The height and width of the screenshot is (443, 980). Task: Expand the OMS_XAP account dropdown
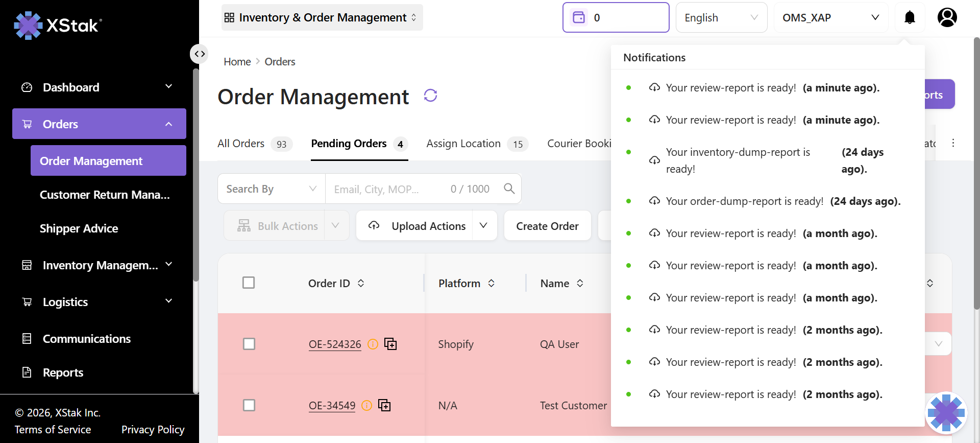830,18
